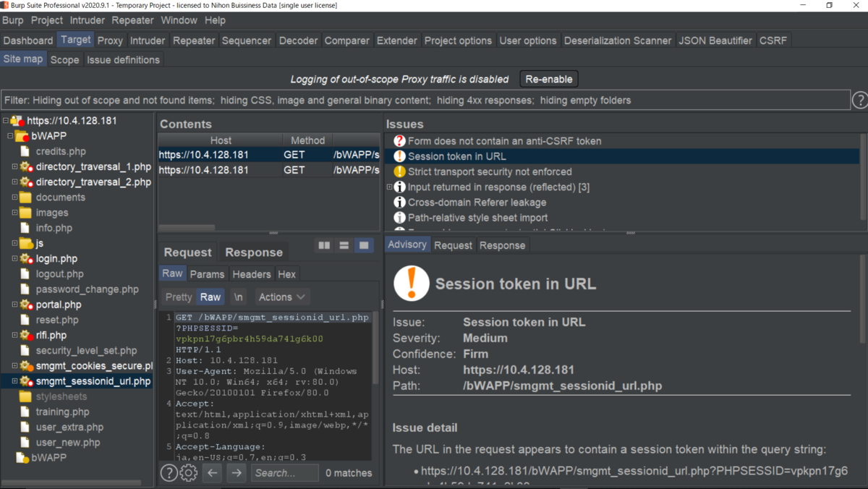
Task: Select the password_change.php tree item
Action: [87, 289]
